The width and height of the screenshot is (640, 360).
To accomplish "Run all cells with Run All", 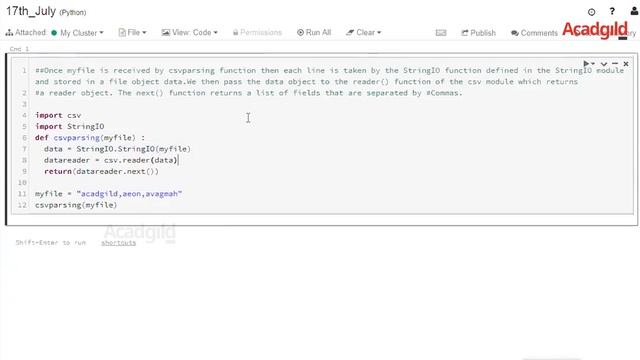I will [x=314, y=32].
